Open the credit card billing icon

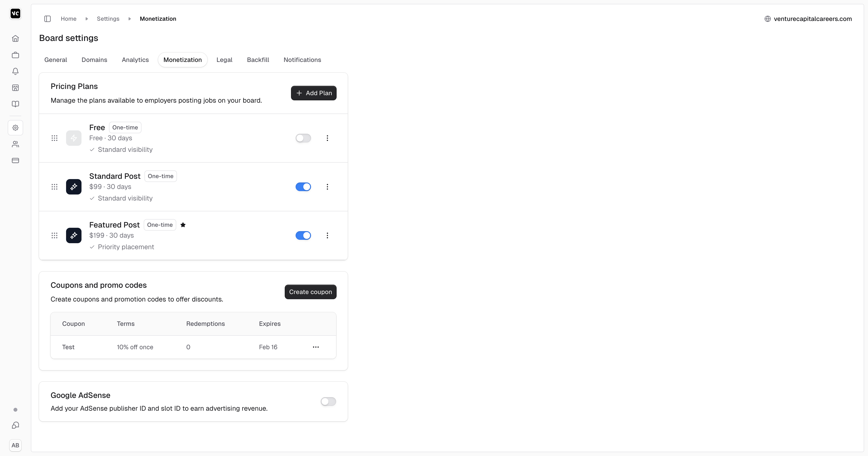pos(15,161)
